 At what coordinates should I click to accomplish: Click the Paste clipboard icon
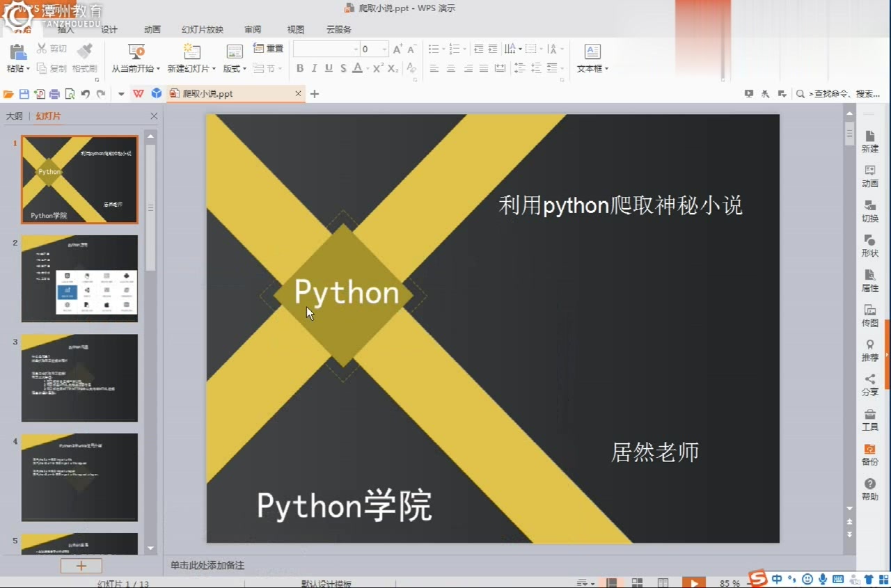point(17,52)
